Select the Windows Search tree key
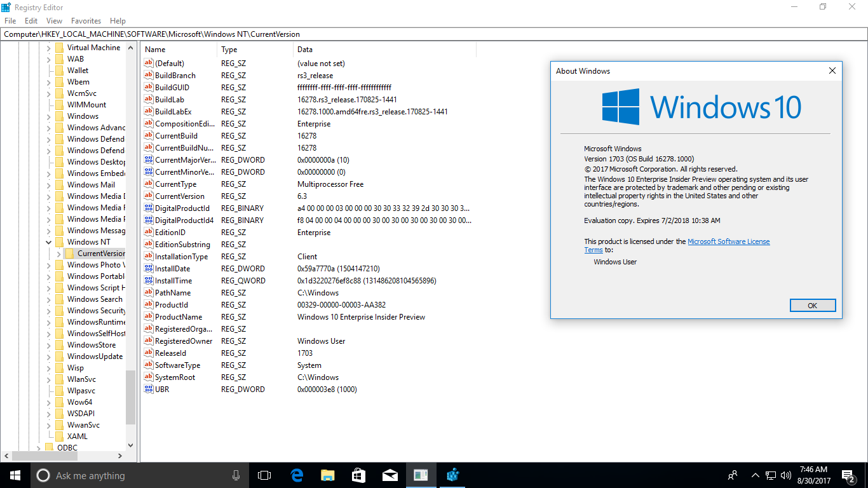The width and height of the screenshot is (868, 488). point(95,299)
